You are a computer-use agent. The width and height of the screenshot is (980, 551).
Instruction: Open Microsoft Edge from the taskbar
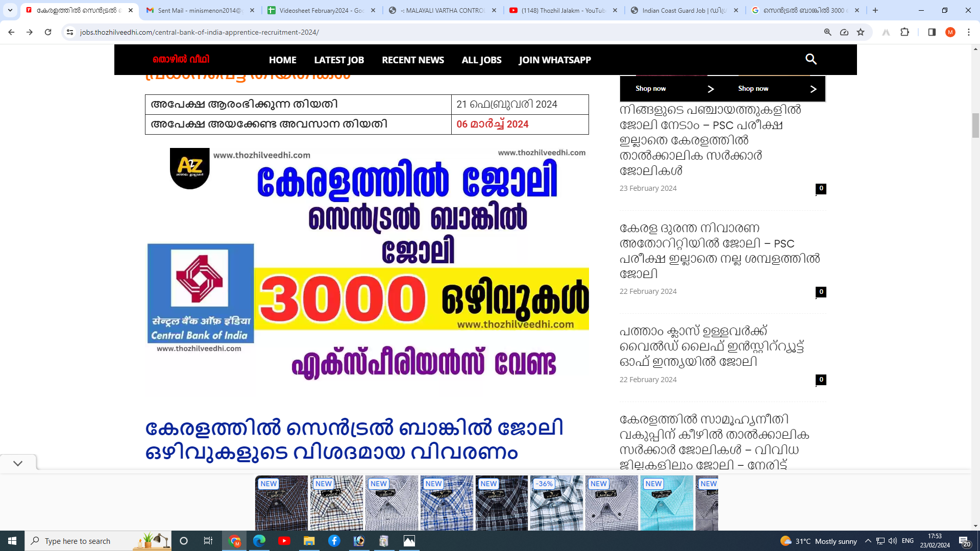(259, 541)
